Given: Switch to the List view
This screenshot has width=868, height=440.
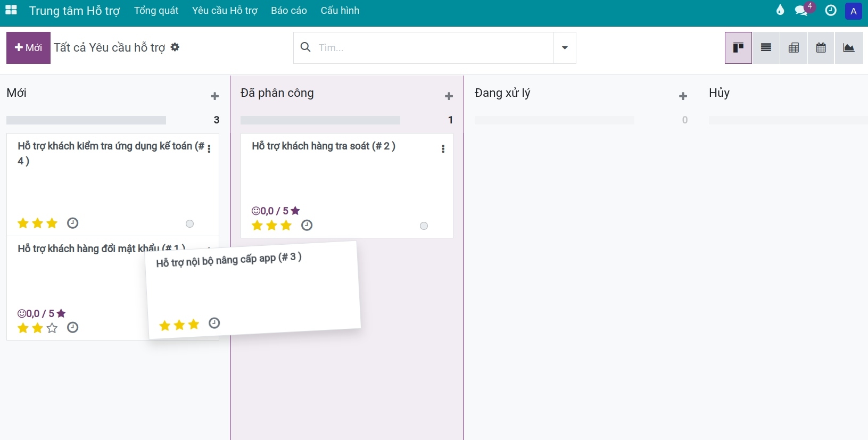Looking at the screenshot, I should click(x=766, y=48).
